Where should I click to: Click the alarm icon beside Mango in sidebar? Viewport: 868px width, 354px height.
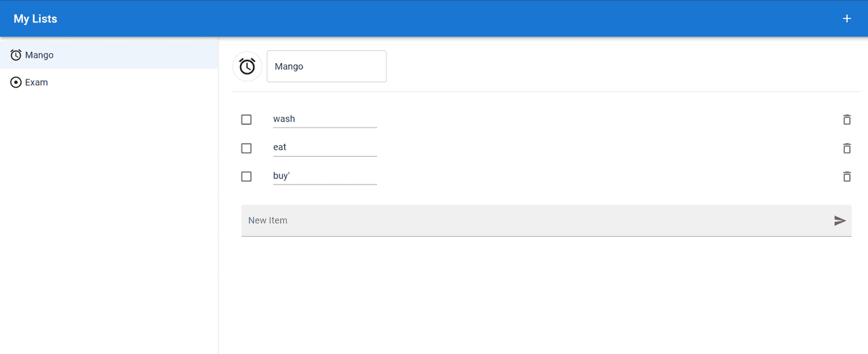pos(16,55)
